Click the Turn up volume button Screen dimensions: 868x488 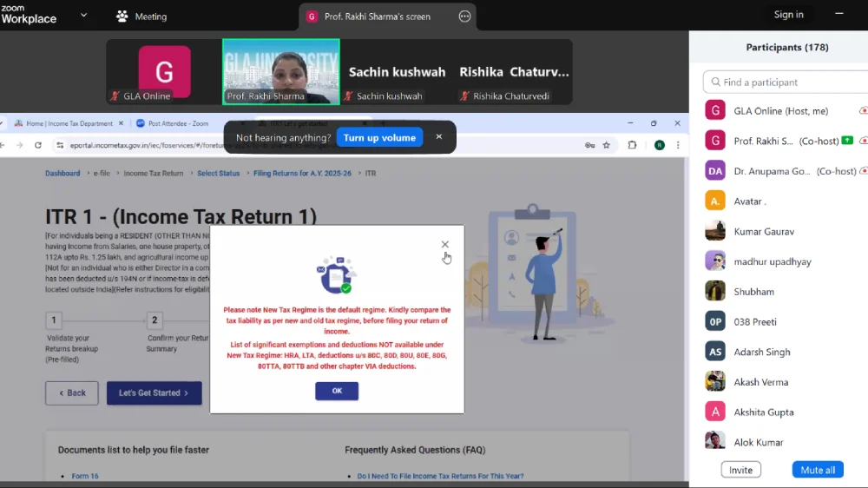379,138
